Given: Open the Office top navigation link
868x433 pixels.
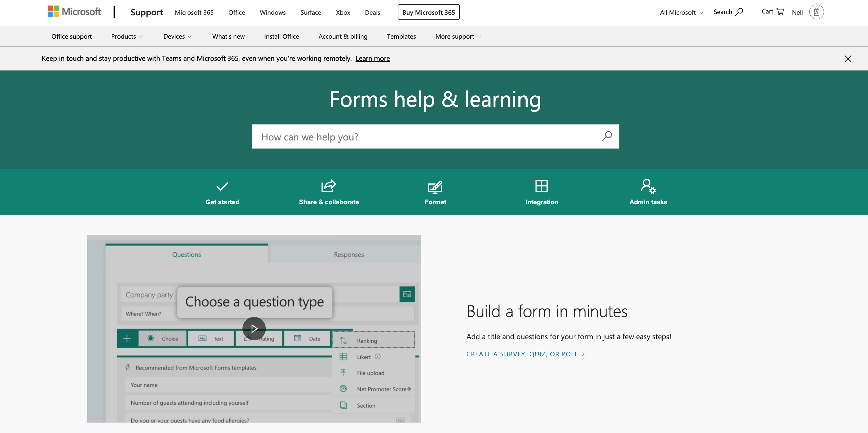Looking at the screenshot, I should click(237, 13).
